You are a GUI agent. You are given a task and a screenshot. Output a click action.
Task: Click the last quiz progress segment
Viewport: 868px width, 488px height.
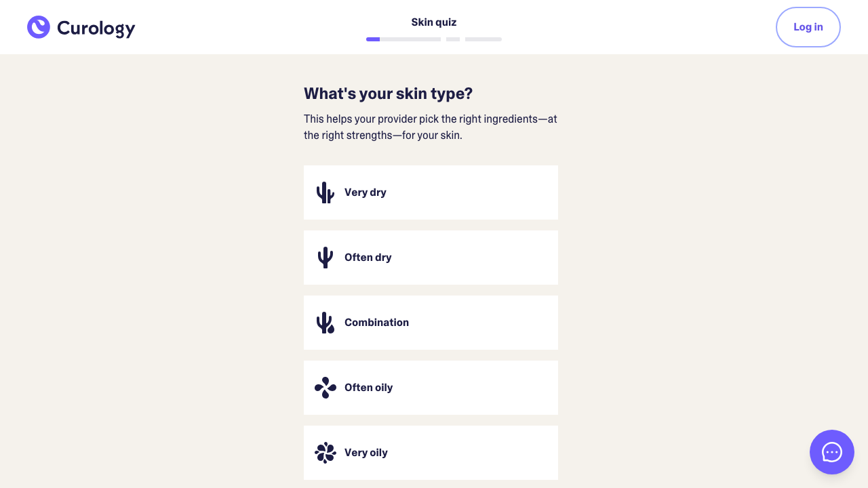point(484,39)
